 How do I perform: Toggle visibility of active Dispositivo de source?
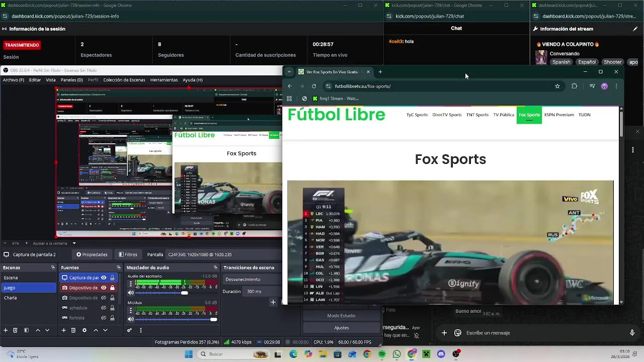[104, 288]
